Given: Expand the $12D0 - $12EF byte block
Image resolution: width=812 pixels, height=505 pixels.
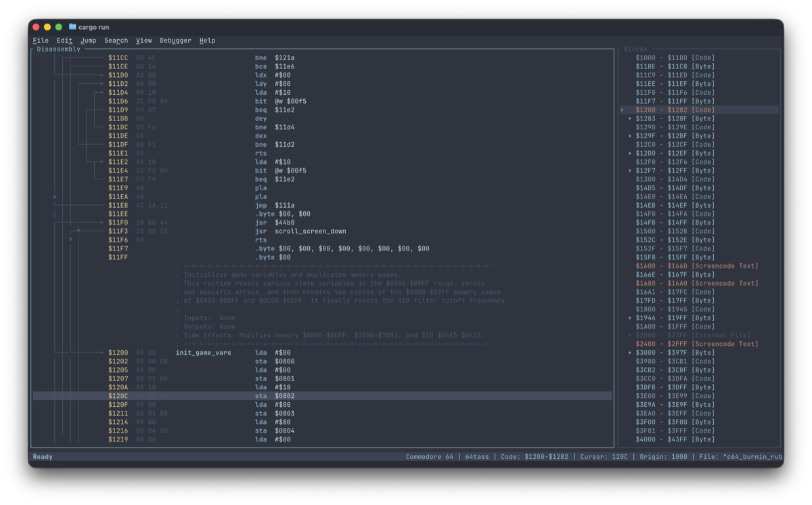Looking at the screenshot, I should click(630, 153).
